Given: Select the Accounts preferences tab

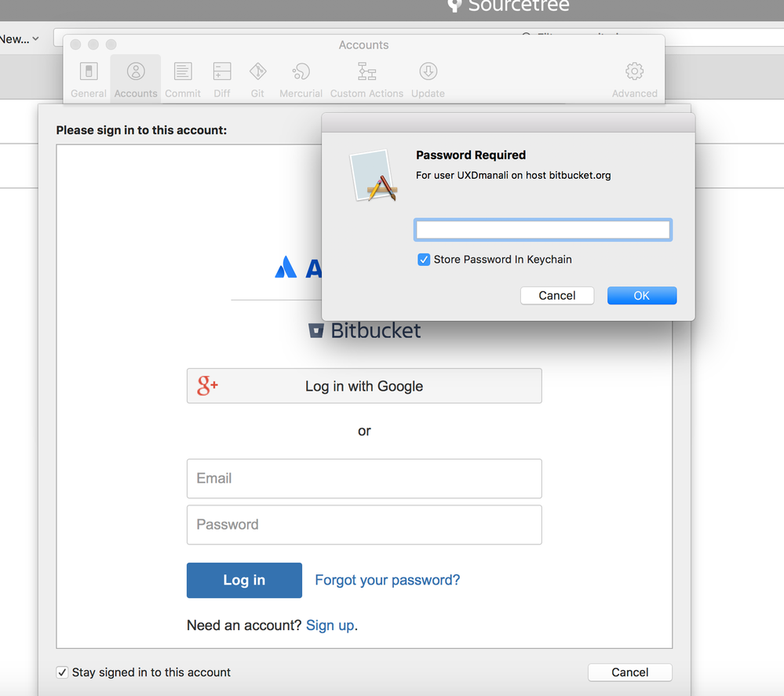Looking at the screenshot, I should [136, 79].
